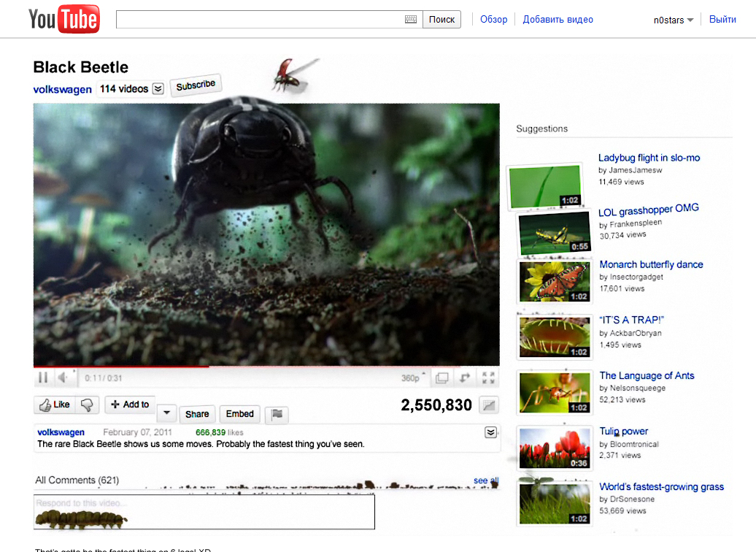Screen dimensions: 756x552
Task: Click the Respond to this video comment box
Action: (x=204, y=512)
